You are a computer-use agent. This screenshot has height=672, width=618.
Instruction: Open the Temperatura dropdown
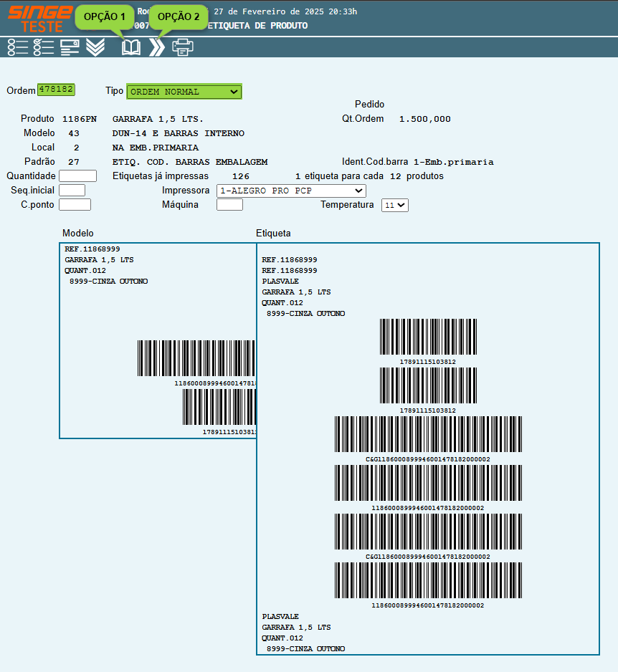[394, 205]
